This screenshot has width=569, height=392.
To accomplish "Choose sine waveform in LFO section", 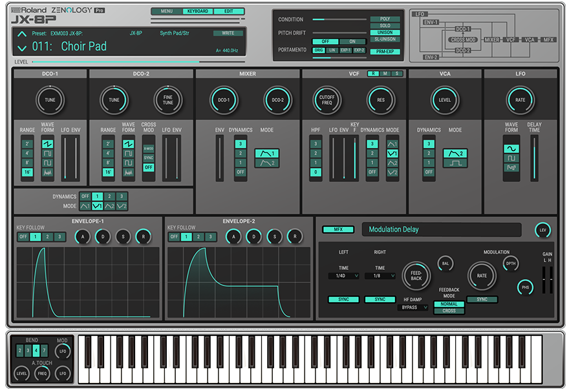I will point(511,149).
